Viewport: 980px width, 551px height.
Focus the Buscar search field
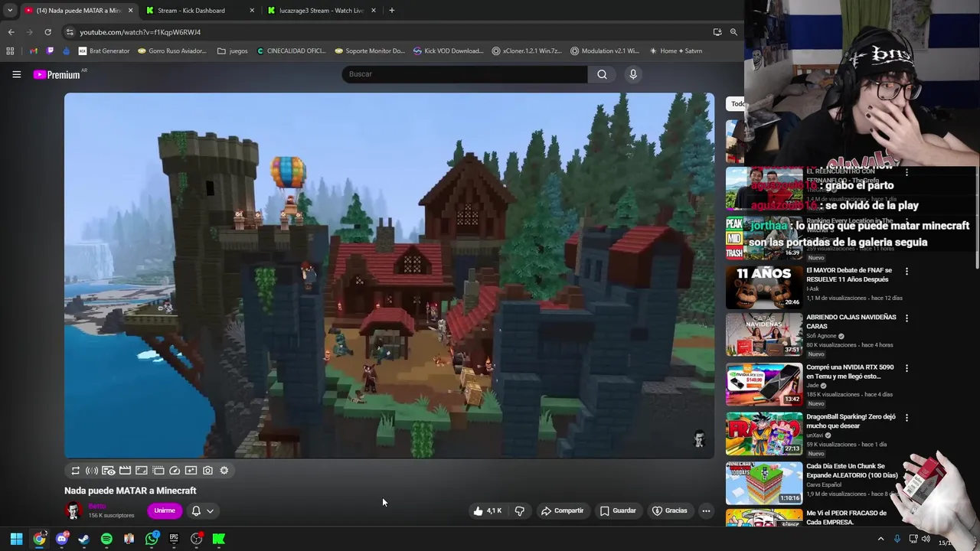click(465, 74)
